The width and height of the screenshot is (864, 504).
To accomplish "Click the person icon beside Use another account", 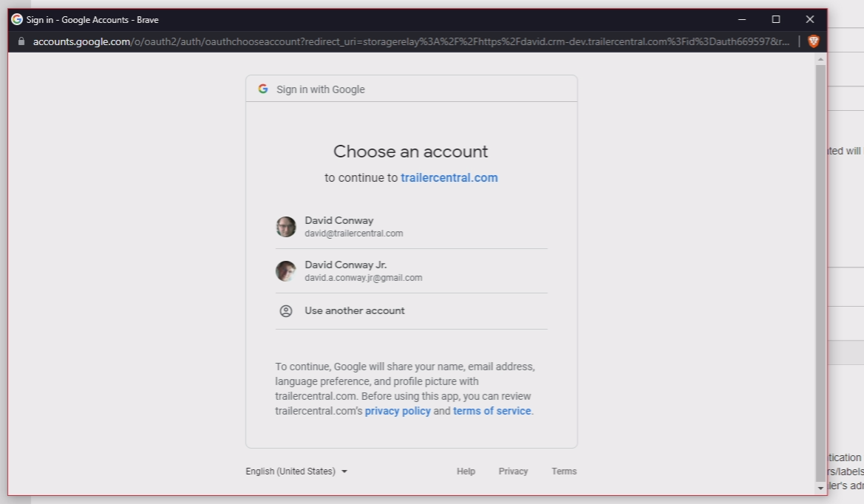I will tap(286, 310).
